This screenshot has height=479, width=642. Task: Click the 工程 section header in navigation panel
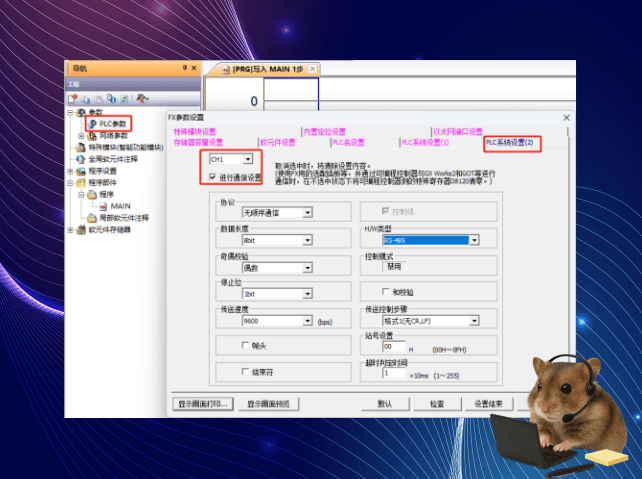[x=132, y=84]
